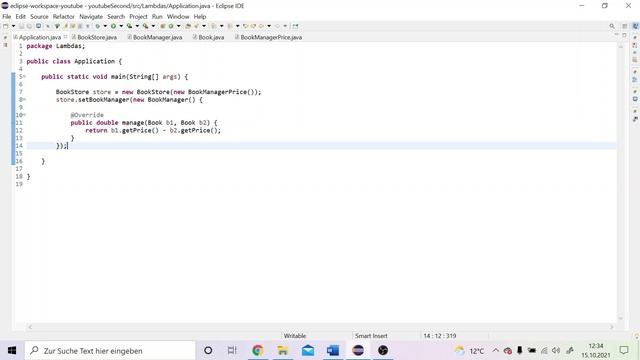Viewport: 640px width, 360px height.
Task: Switch to the BookStore.java tab
Action: (97, 37)
